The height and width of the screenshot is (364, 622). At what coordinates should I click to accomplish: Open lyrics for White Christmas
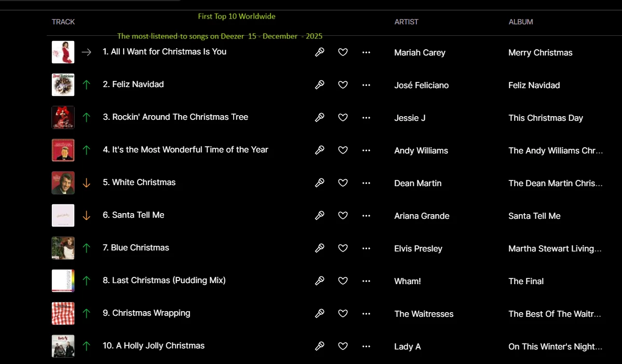[x=319, y=183]
